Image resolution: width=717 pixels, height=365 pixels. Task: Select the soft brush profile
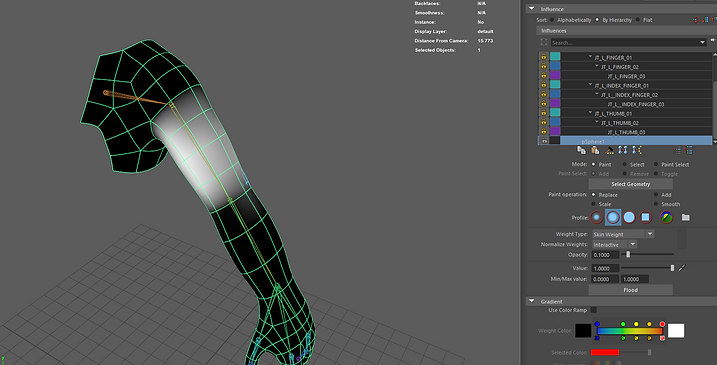click(x=613, y=217)
